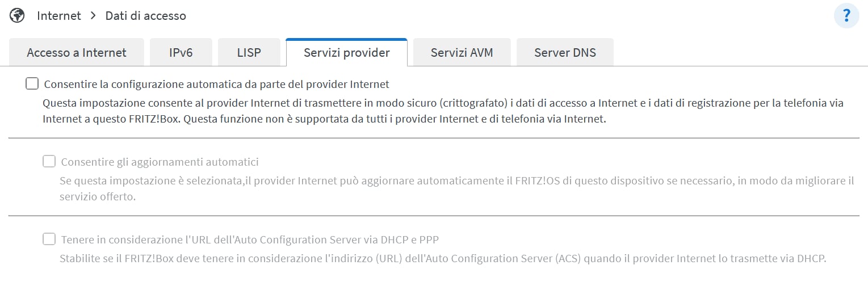Tick the Consentire gli aggiornamenti automatici checkbox
Screen dimensions: 868x286
49,162
